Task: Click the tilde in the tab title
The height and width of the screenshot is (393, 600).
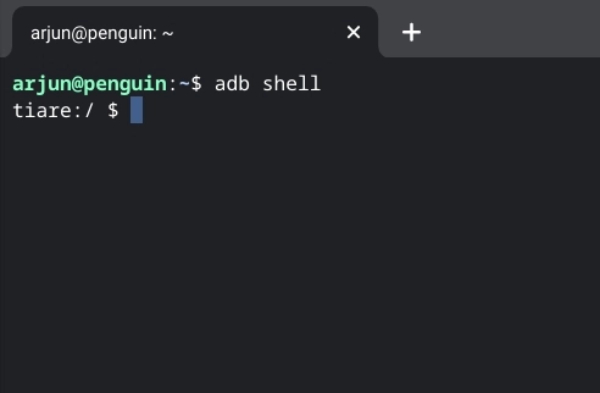Action: click(168, 34)
